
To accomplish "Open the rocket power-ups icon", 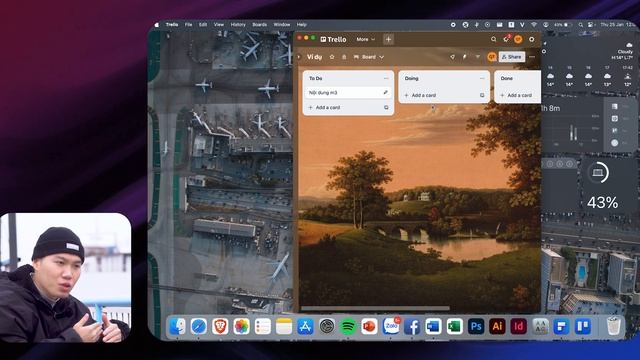I will pyautogui.click(x=452, y=57).
